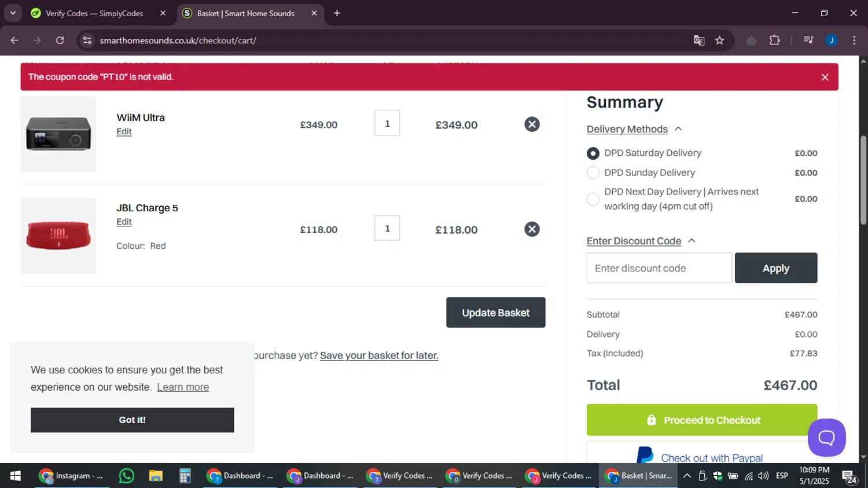Viewport: 868px width, 488px height.
Task: Click Save your basket for later link
Action: point(379,355)
